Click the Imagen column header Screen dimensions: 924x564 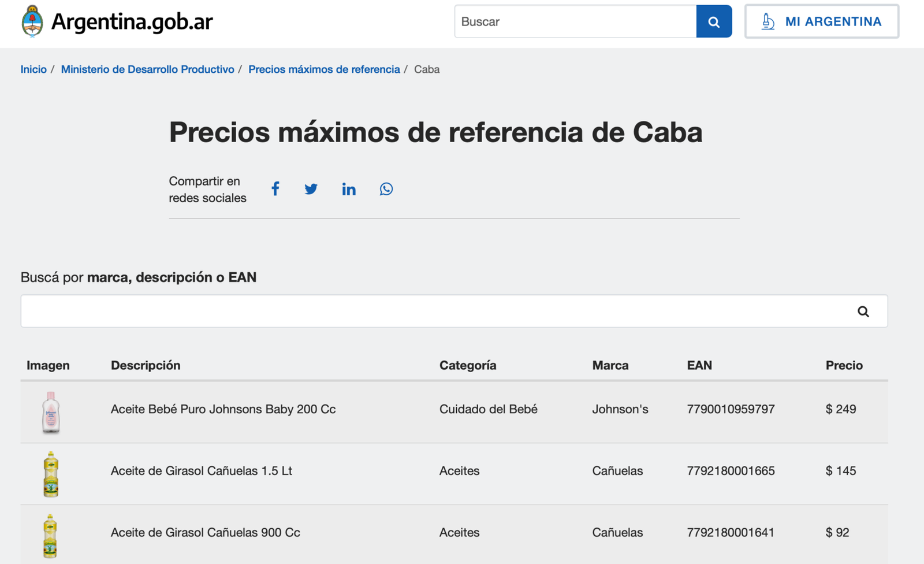[48, 365]
